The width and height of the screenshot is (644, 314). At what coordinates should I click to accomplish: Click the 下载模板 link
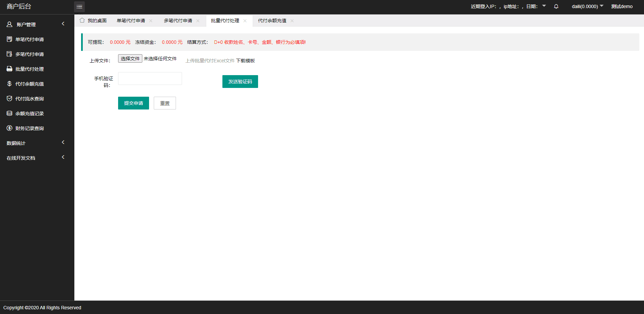click(245, 61)
